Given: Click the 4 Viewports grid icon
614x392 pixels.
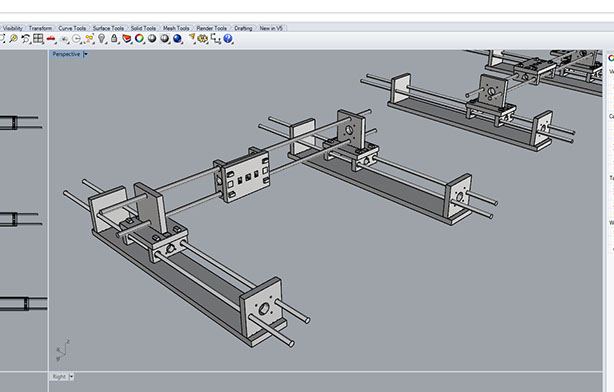Looking at the screenshot, I should pos(38,39).
